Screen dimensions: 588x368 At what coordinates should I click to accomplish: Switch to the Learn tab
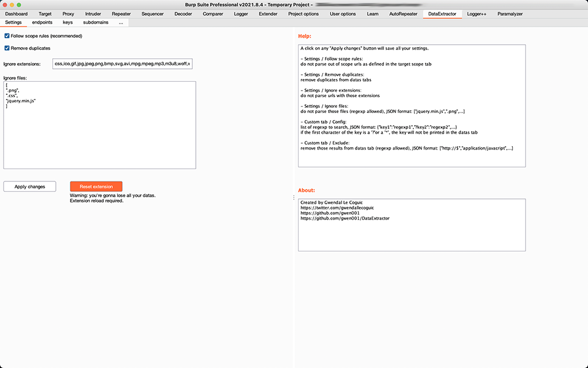pyautogui.click(x=373, y=14)
